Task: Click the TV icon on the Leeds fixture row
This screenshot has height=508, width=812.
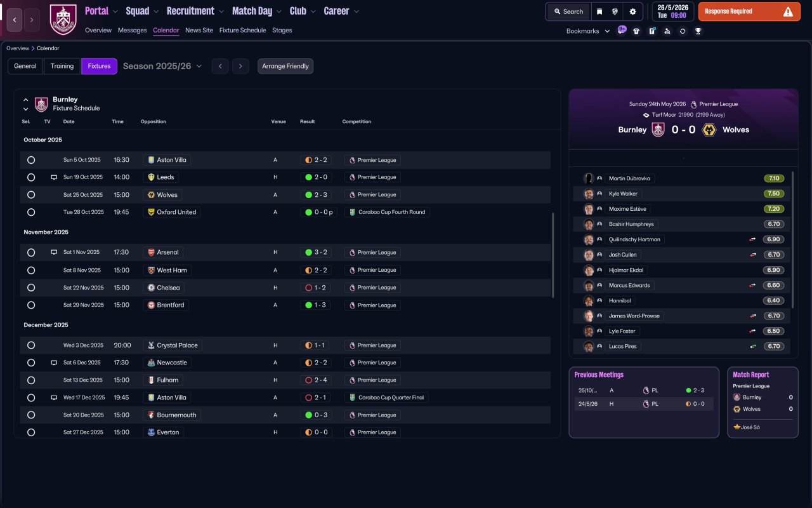Action: (54, 177)
